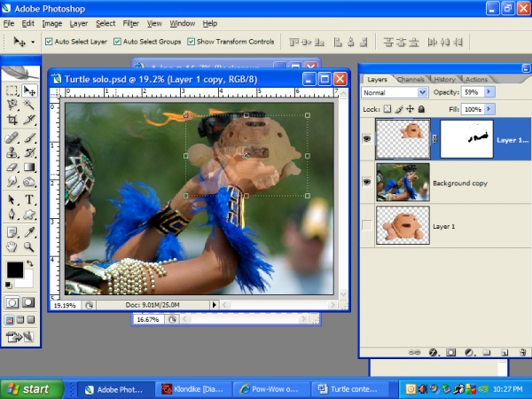Select the Type tool
The width and height of the screenshot is (532, 399).
click(29, 199)
